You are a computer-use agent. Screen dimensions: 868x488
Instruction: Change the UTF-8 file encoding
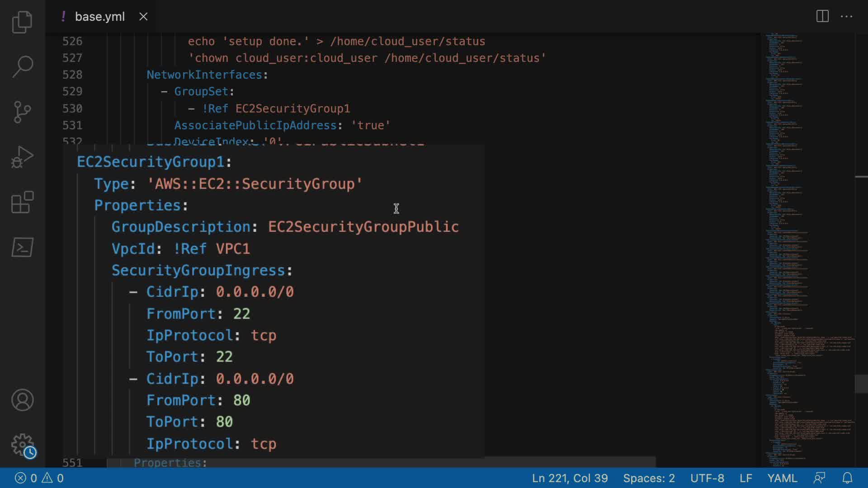coord(707,478)
